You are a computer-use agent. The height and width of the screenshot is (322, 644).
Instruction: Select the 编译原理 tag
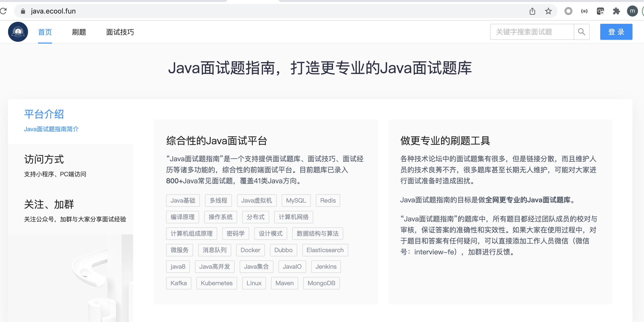[x=183, y=217]
